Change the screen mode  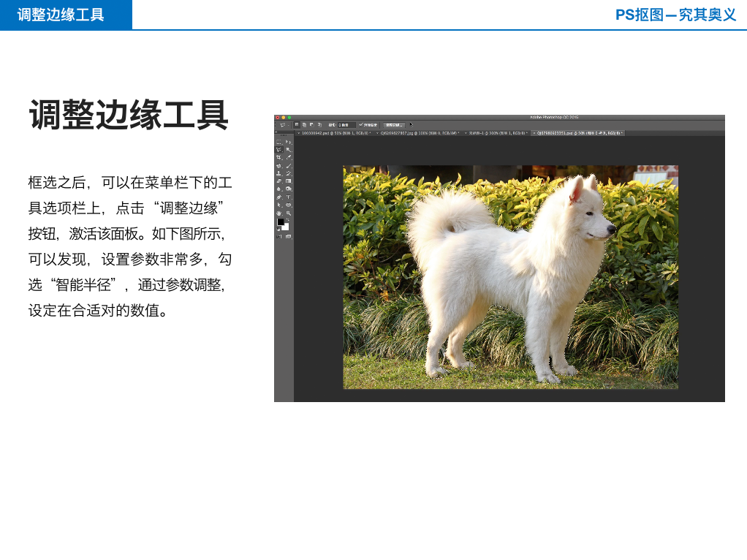click(289, 236)
